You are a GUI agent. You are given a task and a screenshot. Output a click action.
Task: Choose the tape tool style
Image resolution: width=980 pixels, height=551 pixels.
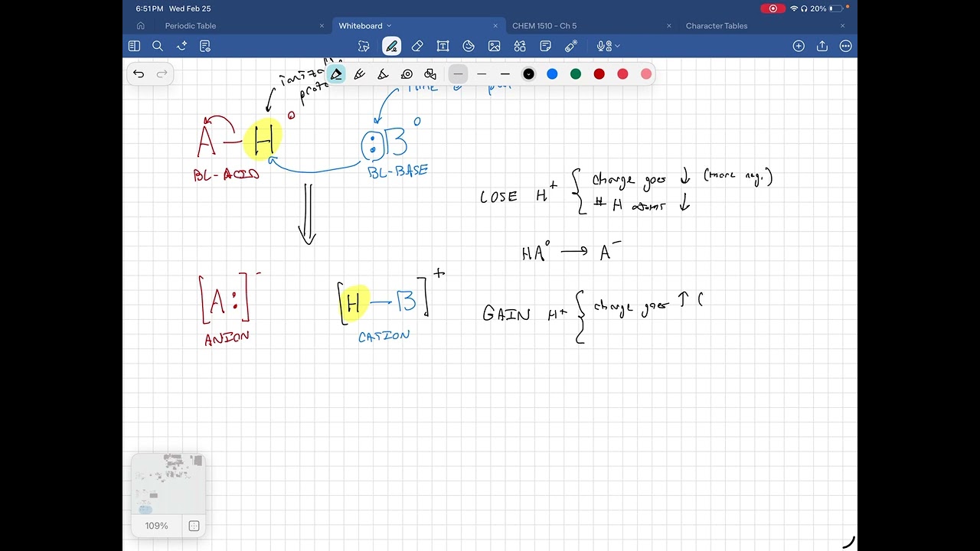pyautogui.click(x=407, y=74)
